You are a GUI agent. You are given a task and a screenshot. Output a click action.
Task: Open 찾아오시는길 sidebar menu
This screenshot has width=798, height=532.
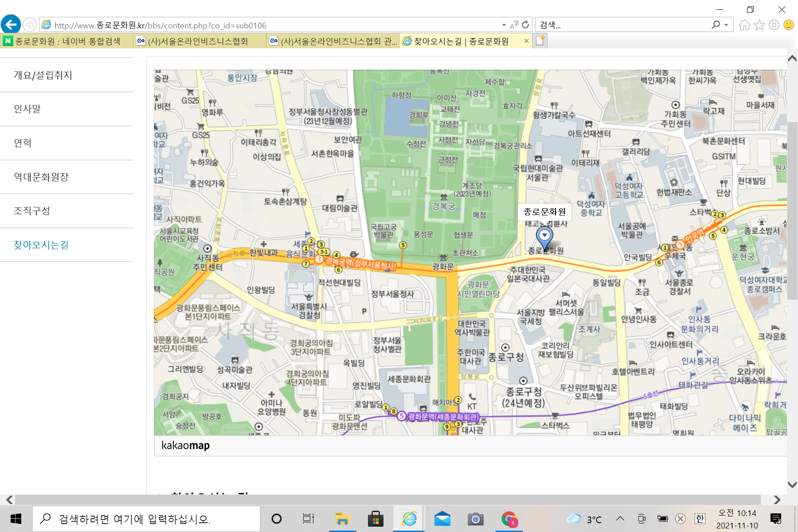coord(66,245)
